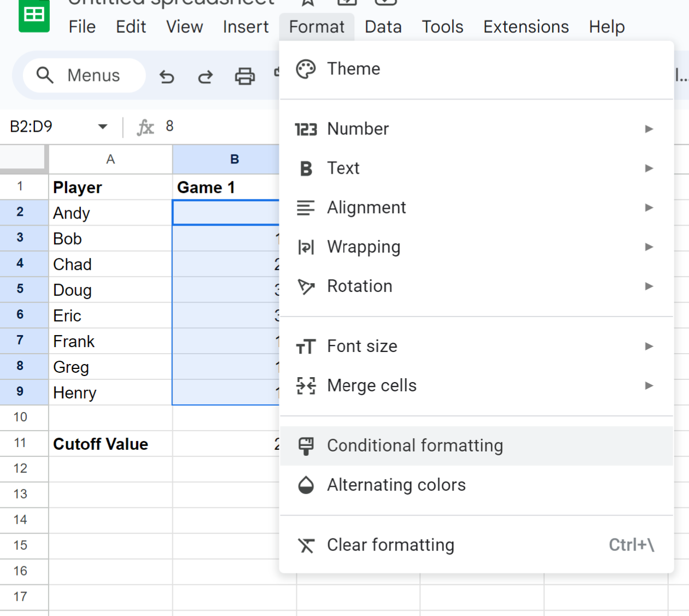
Task: Expand the Wrapping submenu arrow
Action: [649, 247]
